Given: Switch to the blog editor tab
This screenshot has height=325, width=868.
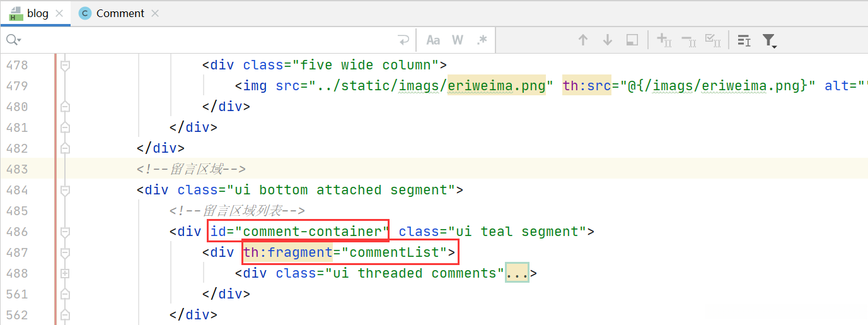Looking at the screenshot, I should tap(37, 13).
